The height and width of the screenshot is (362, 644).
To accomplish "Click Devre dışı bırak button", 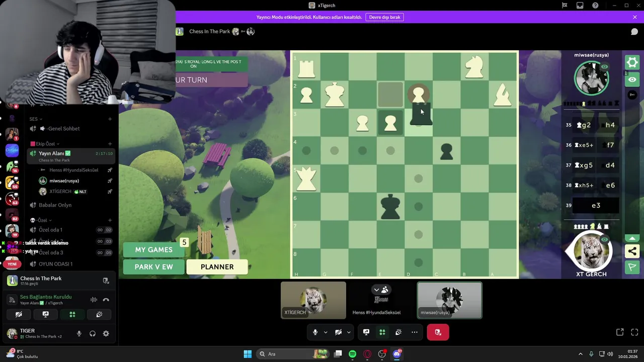I will [x=385, y=17].
